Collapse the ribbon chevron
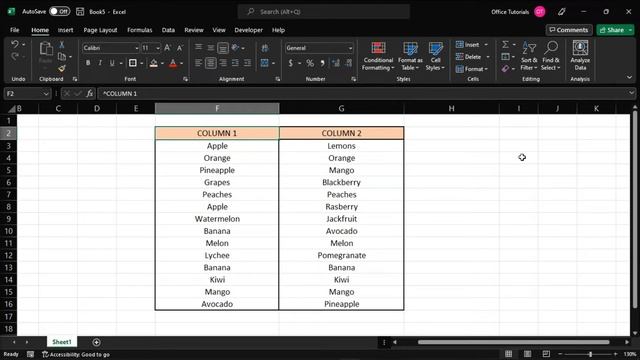640x360 pixels. [x=629, y=77]
